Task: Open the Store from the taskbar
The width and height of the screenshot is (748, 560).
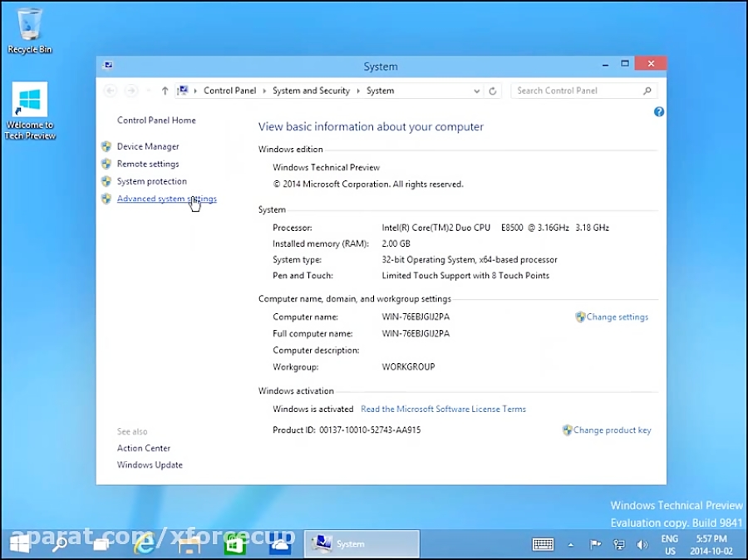Action: [234, 544]
